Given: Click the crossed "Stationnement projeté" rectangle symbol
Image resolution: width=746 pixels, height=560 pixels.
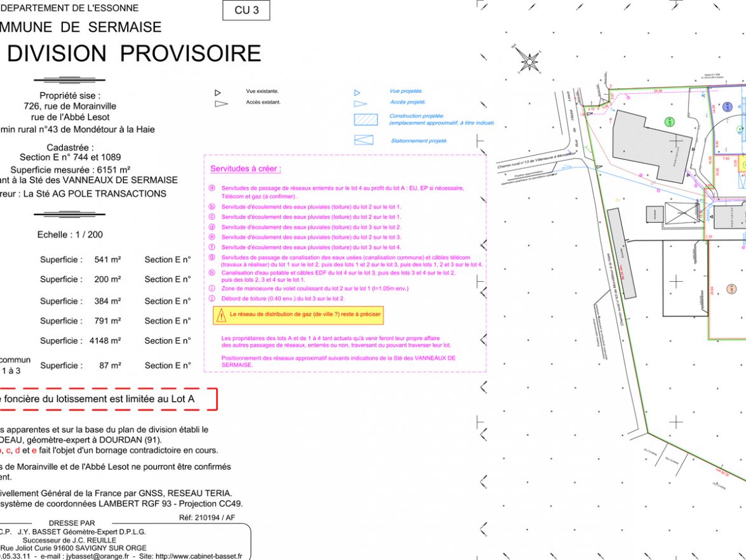Looking at the screenshot, I should 364,140.
